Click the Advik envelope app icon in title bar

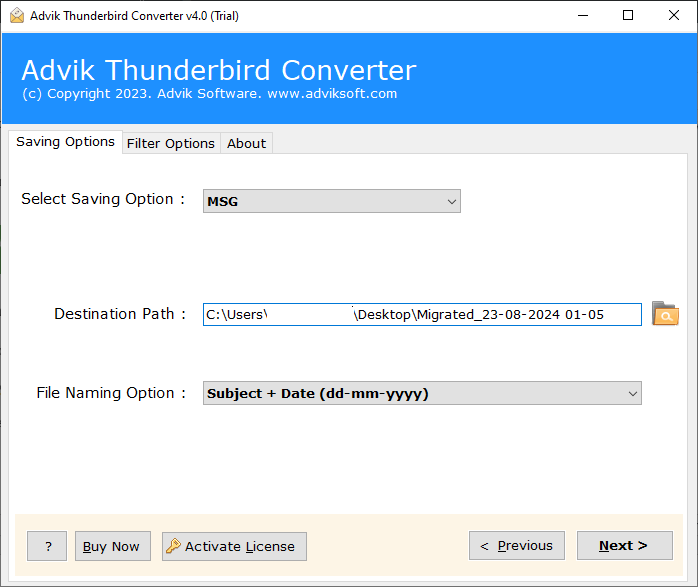(17, 16)
